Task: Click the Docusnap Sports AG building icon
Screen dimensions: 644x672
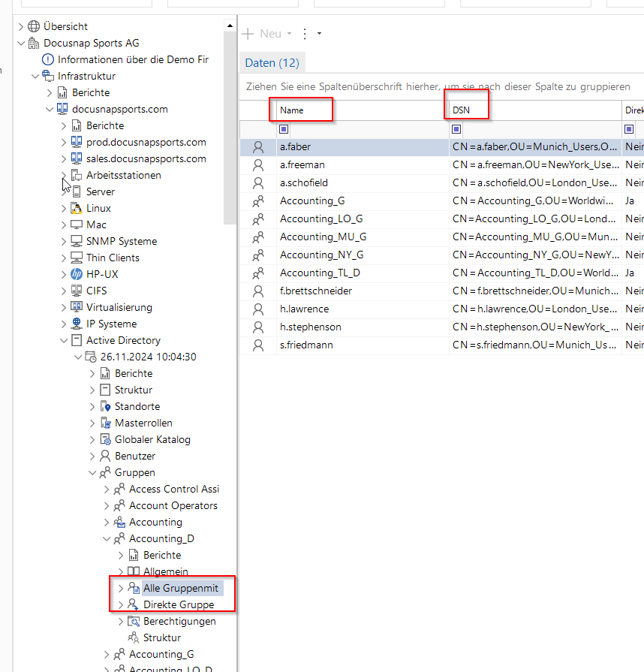Action: coord(34,43)
